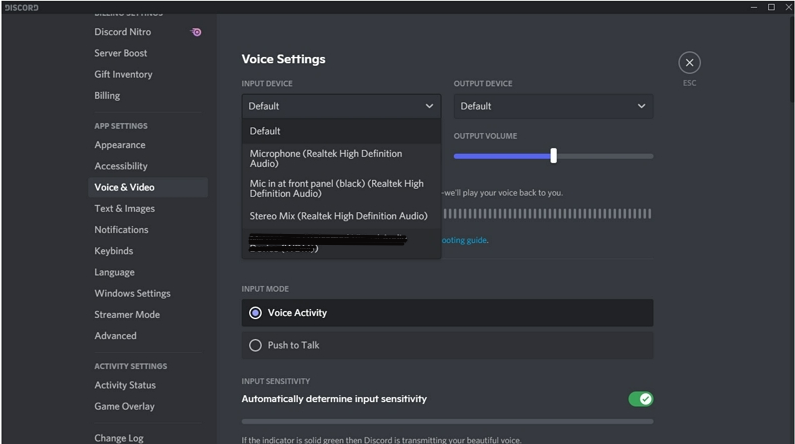Click the INPUT SENSITIVITY label
The height and width of the screenshot is (444, 795).
(x=275, y=381)
